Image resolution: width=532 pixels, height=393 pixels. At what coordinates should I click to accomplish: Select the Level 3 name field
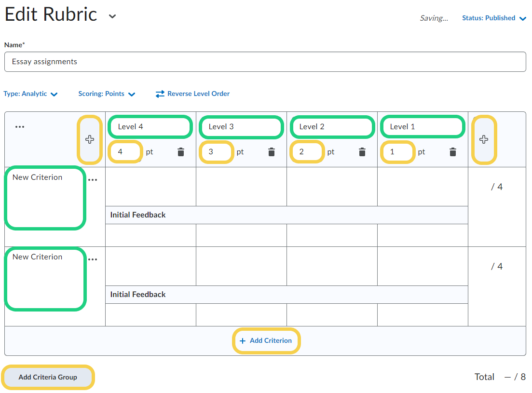pyautogui.click(x=240, y=127)
